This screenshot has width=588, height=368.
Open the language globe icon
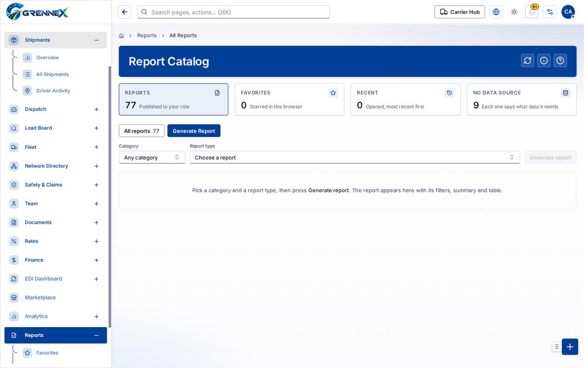coord(496,12)
